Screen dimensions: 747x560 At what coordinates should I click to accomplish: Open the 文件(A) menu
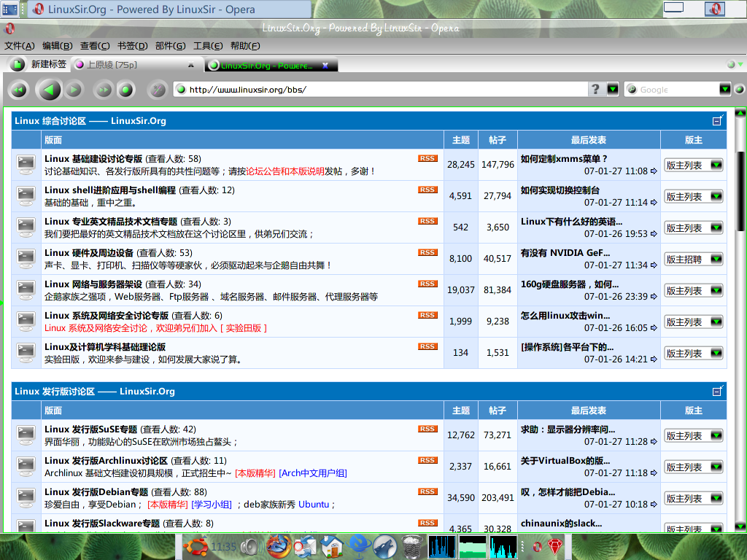pos(20,46)
